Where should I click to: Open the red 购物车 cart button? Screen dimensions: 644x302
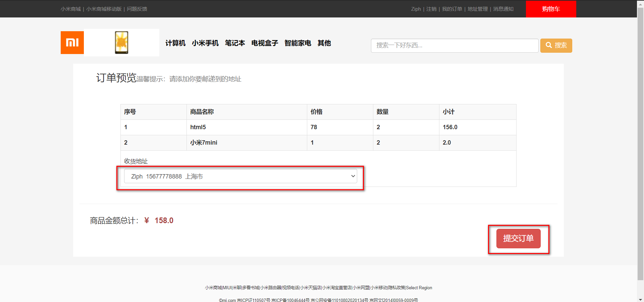(551, 9)
